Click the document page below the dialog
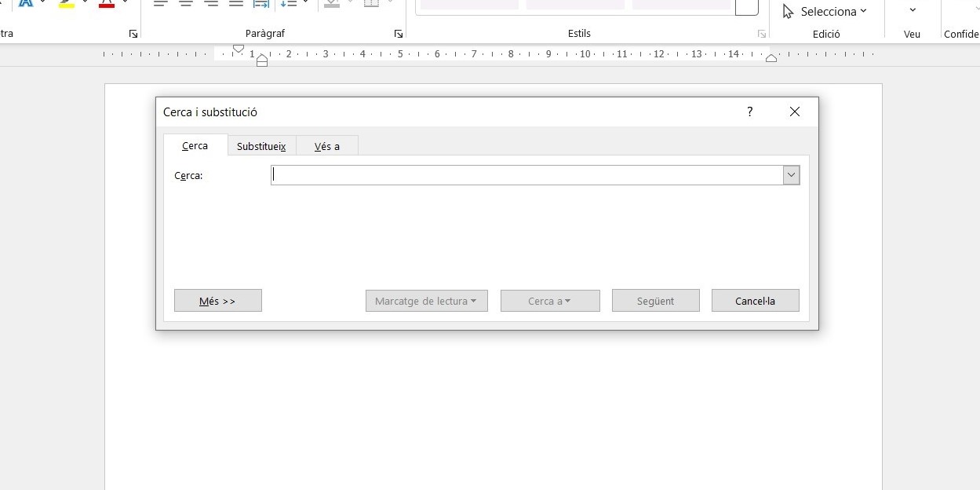980x490 pixels. (x=493, y=408)
